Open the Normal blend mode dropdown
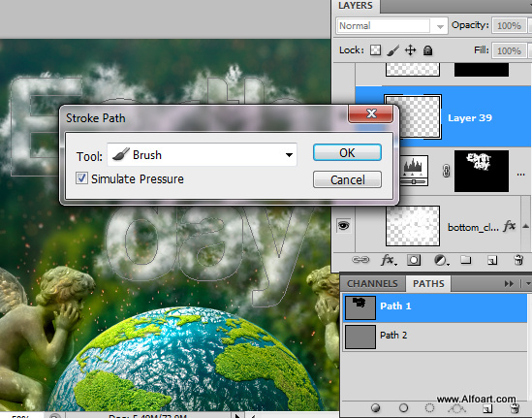 (x=391, y=26)
